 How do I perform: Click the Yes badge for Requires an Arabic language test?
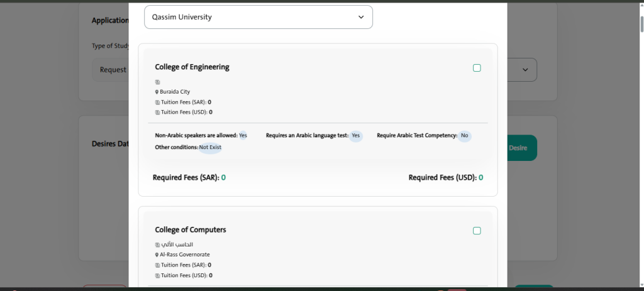click(x=356, y=136)
